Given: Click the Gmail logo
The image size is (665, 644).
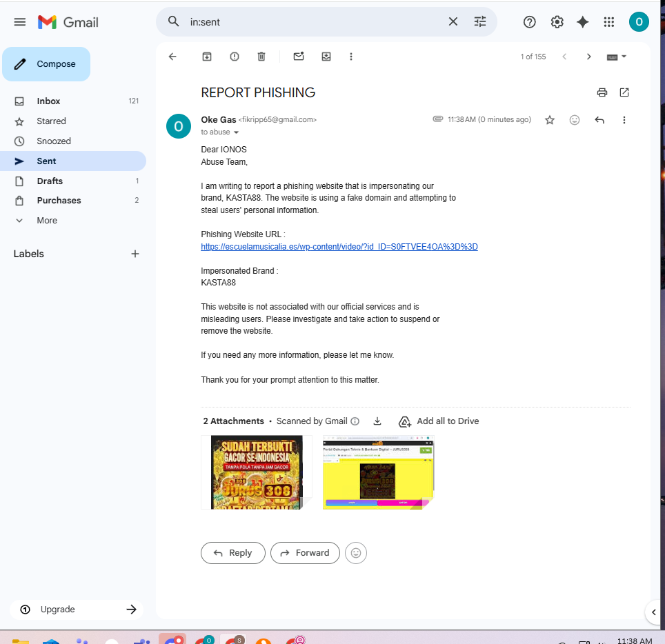Looking at the screenshot, I should 68,22.
